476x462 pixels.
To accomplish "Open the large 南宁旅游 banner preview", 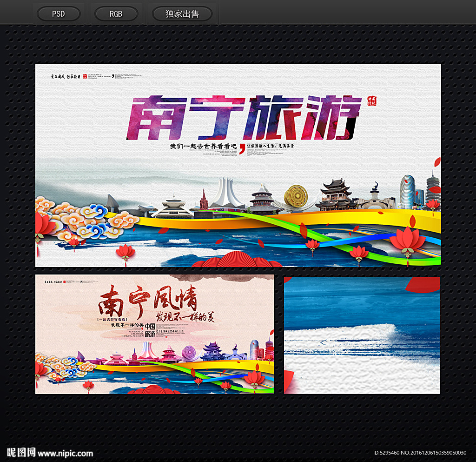I will 238,165.
